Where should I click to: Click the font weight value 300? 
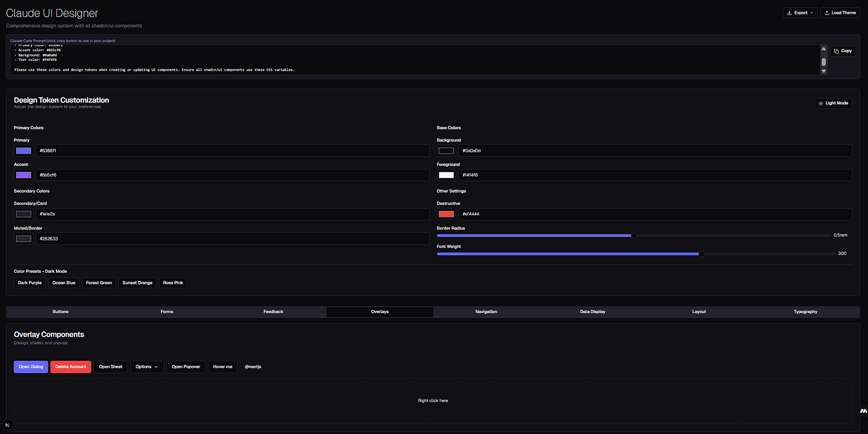pyautogui.click(x=842, y=254)
